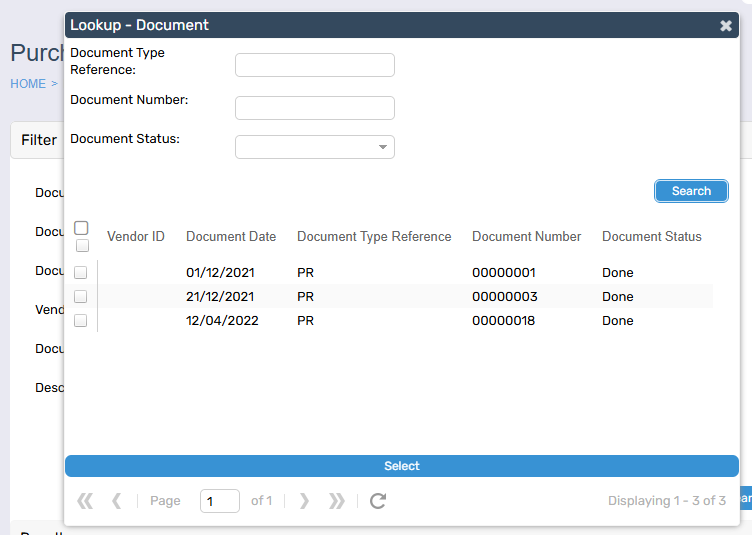Go to first page of results
This screenshot has width=752, height=535.
(x=85, y=501)
